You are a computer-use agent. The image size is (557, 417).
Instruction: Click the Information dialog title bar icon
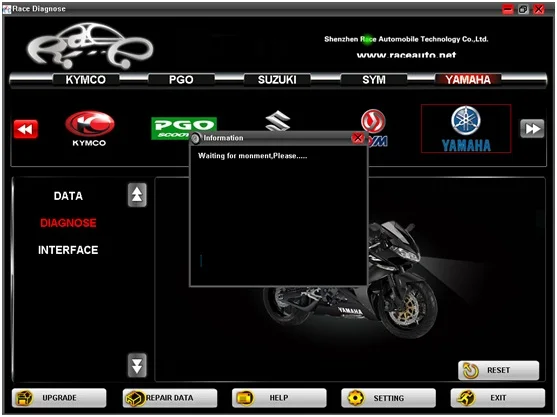tap(195, 138)
